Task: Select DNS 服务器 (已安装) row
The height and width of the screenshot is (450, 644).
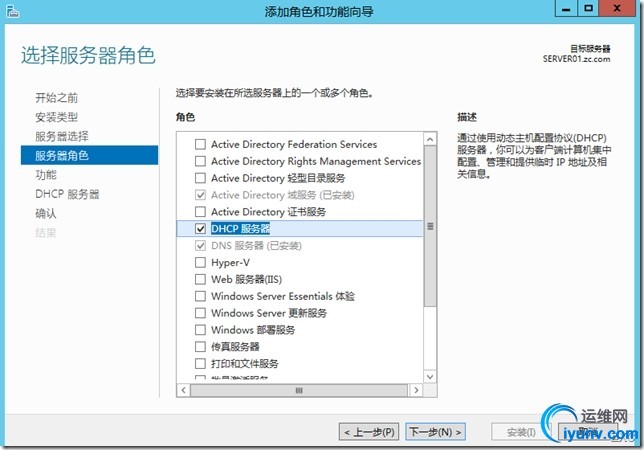Action: (256, 246)
